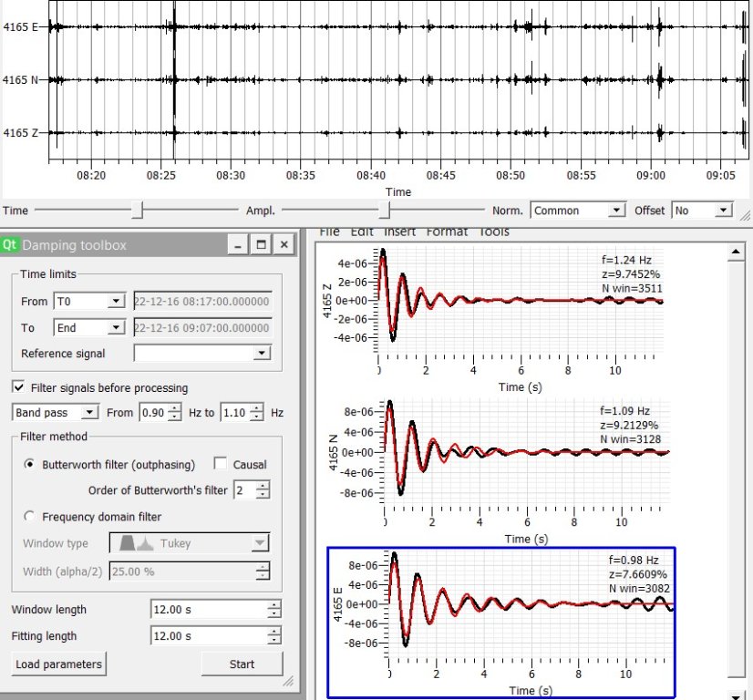The width and height of the screenshot is (753, 700).
Task: Increase the Butterworth filter order with the spinner
Action: (x=263, y=486)
